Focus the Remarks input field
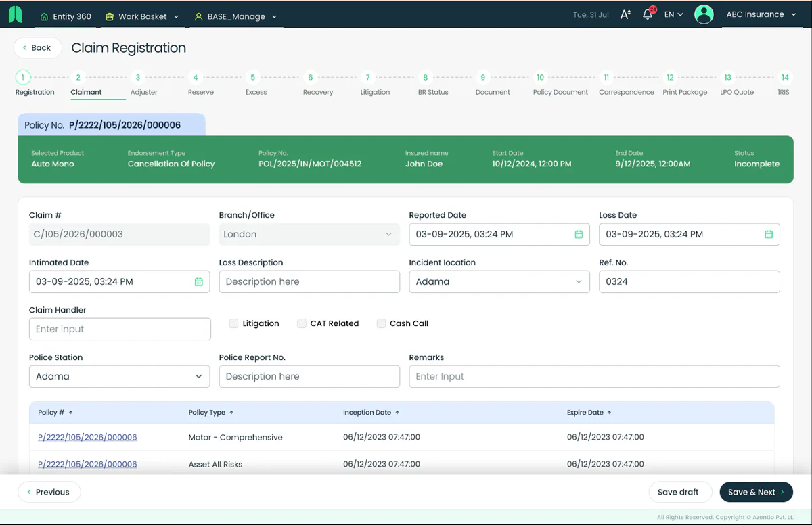 coord(594,376)
